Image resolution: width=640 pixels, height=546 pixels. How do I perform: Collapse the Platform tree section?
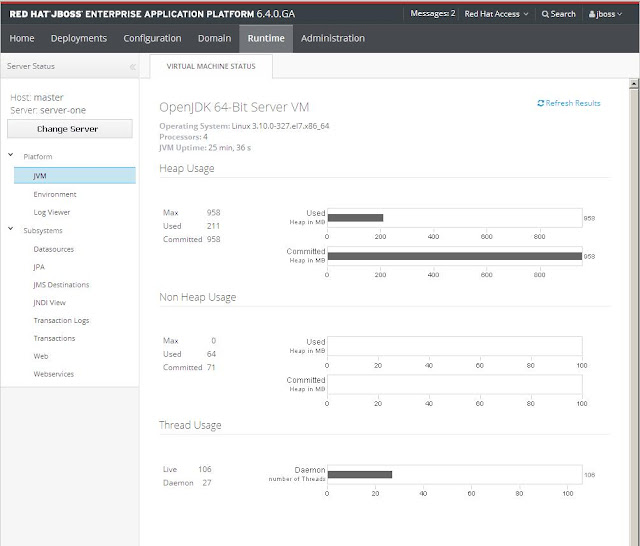11,155
